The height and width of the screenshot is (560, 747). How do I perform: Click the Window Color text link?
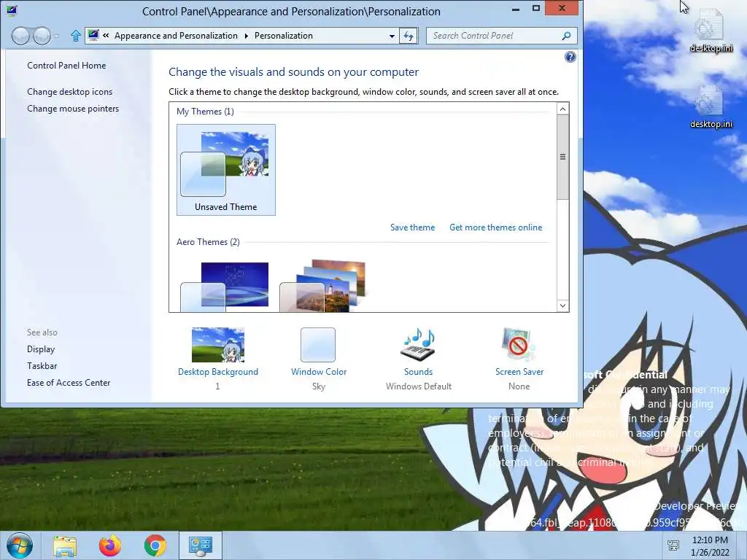pos(319,372)
